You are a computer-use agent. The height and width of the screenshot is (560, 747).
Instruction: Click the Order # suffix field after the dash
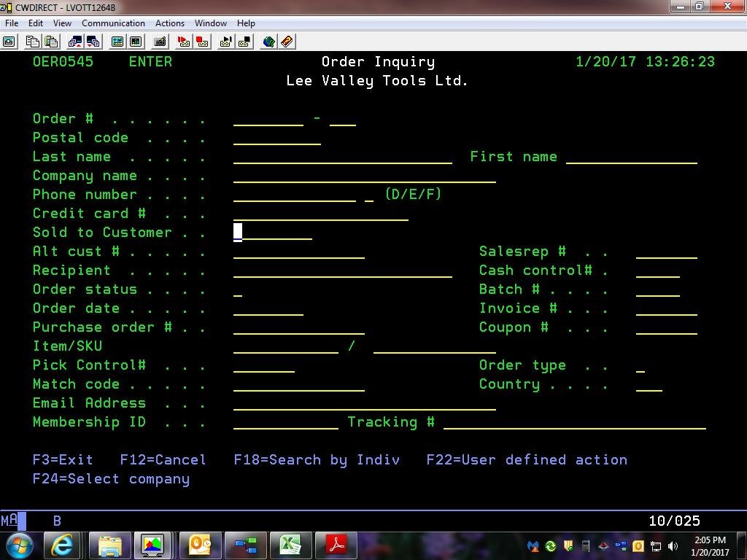point(343,119)
